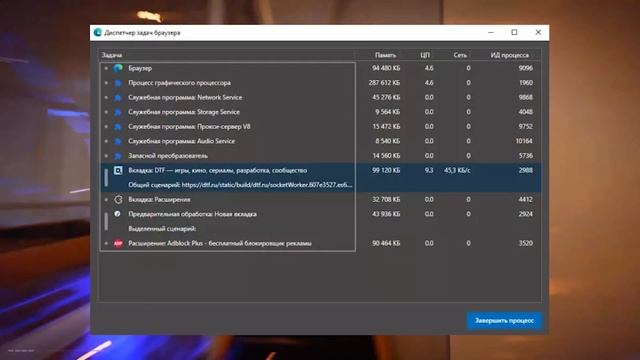Image resolution: width=640 pixels, height=360 pixels.
Task: Sort by the ЦП column header
Action: click(425, 55)
